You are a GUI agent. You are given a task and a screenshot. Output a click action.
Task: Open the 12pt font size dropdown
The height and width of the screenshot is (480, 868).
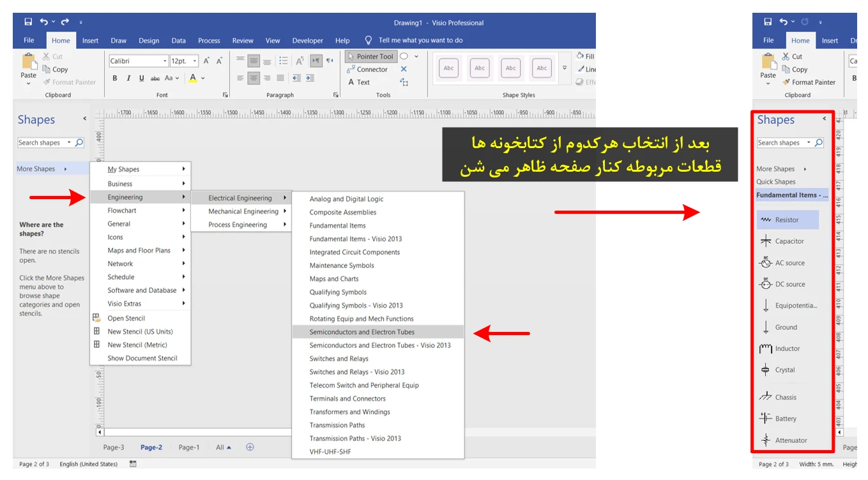pos(195,61)
